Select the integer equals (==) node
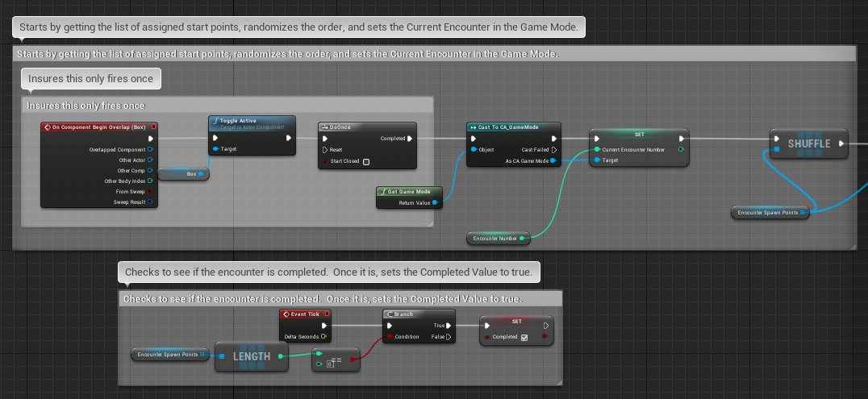This screenshot has width=868, height=399. click(x=336, y=360)
